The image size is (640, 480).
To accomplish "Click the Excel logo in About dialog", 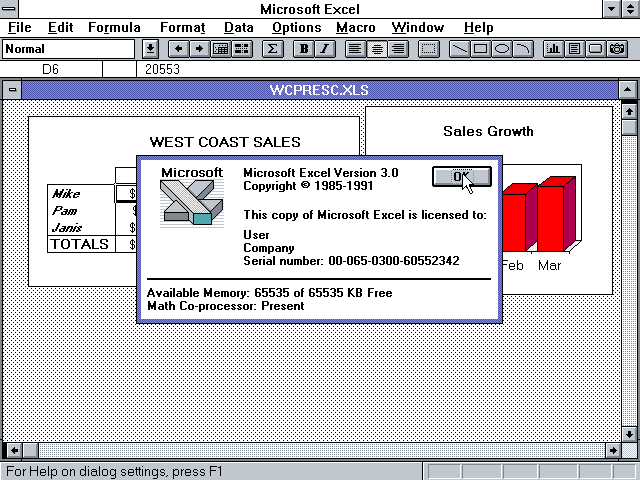I will (192, 203).
